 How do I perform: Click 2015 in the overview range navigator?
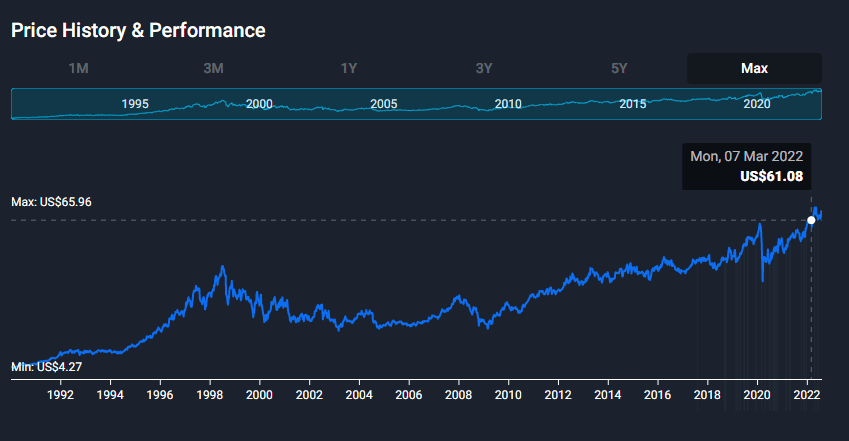(632, 104)
